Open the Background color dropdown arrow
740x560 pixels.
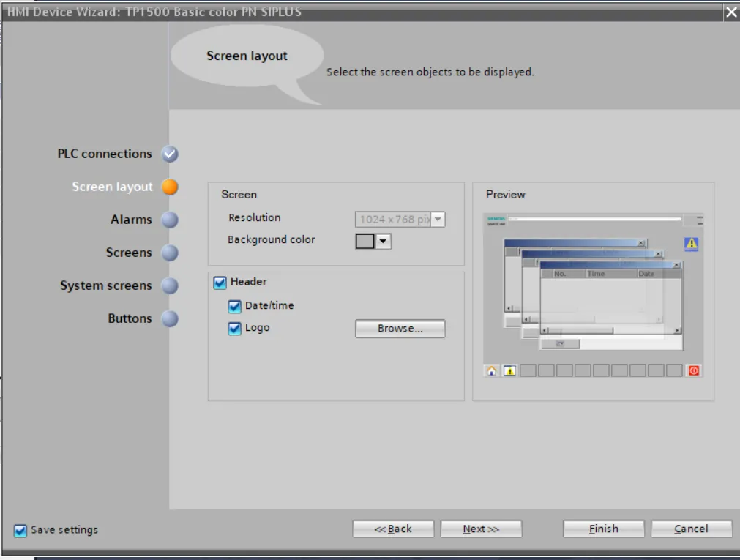point(385,240)
